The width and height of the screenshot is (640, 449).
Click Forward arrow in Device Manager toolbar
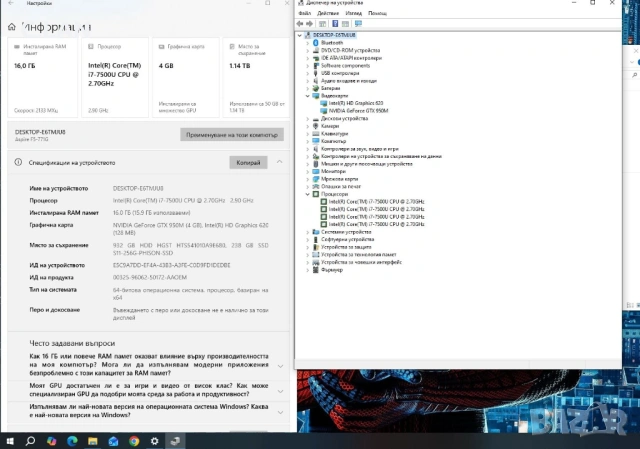[x=309, y=24]
